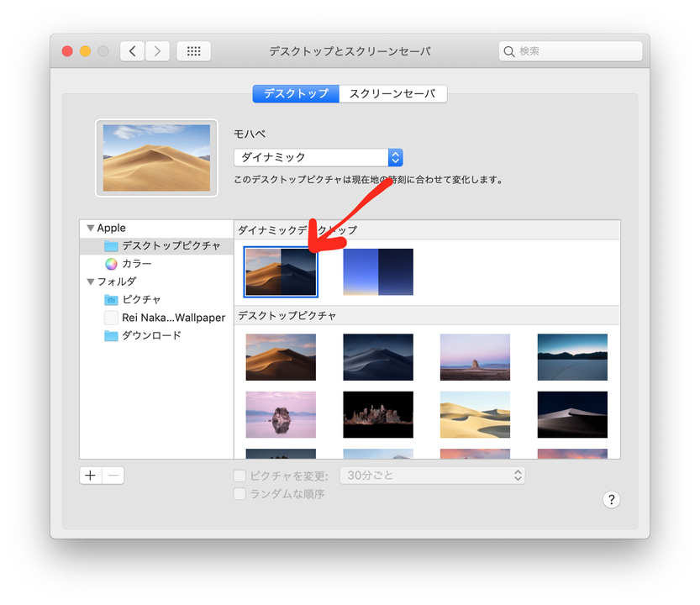Go forward with the right chevron button
The image size is (700, 605).
point(157,51)
